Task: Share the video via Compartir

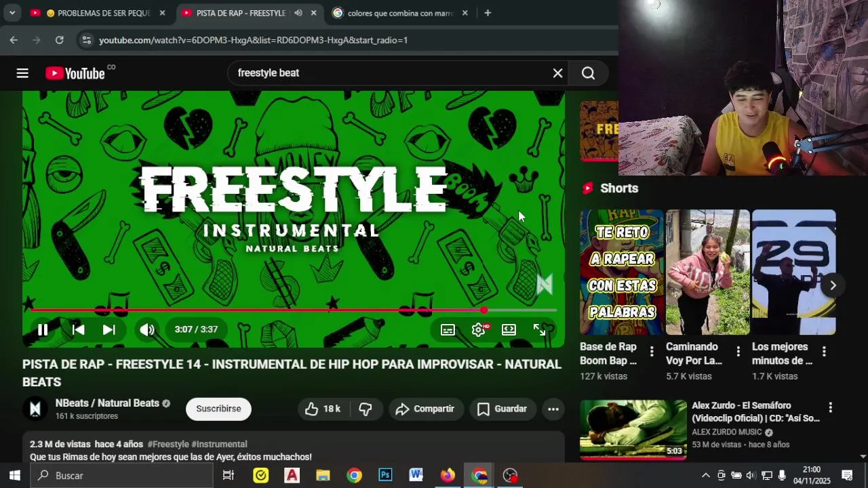Action: 425,409
